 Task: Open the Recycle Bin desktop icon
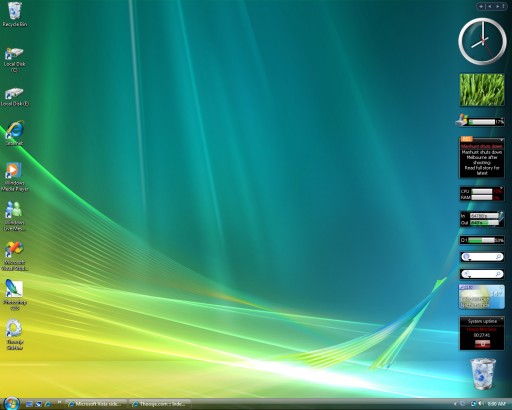point(14,14)
